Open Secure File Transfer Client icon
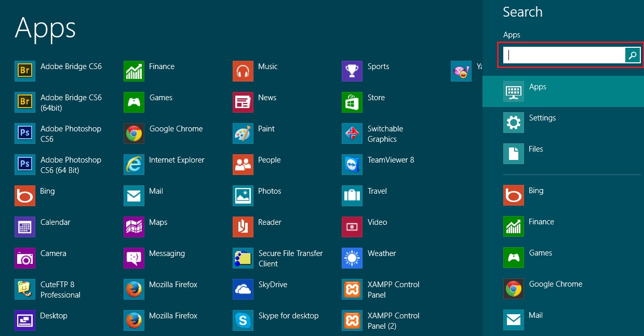644x336 pixels. 243,258
